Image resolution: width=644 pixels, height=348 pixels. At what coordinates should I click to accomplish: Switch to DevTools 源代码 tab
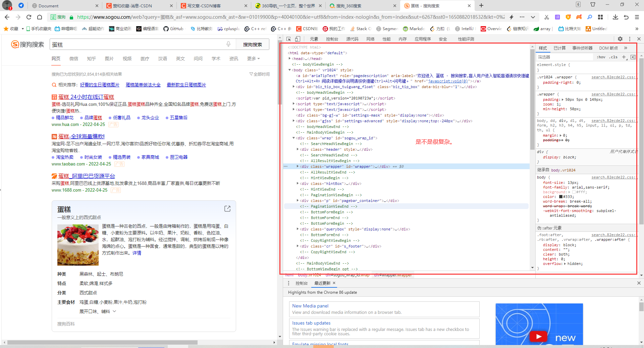(x=352, y=39)
